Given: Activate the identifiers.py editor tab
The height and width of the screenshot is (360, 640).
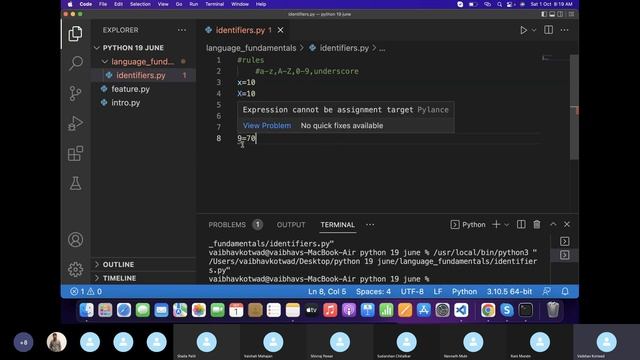Looking at the screenshot, I should tap(240, 30).
